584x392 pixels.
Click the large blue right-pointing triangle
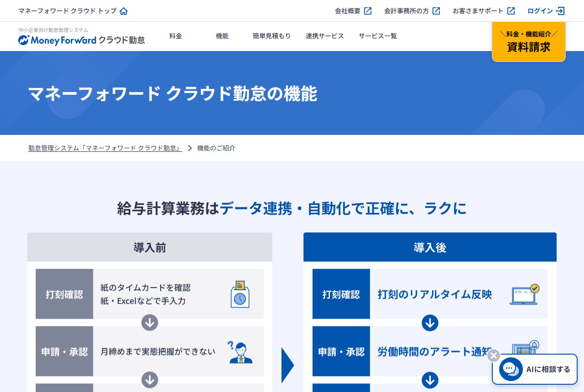click(x=288, y=365)
